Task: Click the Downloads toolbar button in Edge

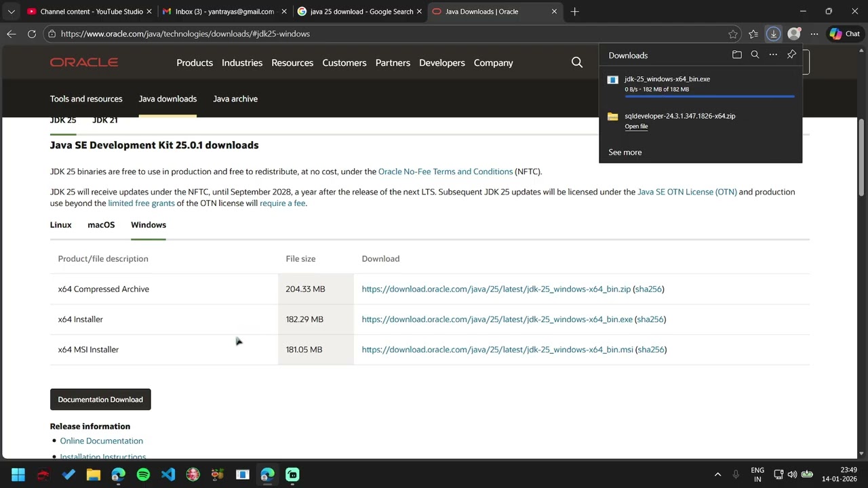Action: point(773,34)
